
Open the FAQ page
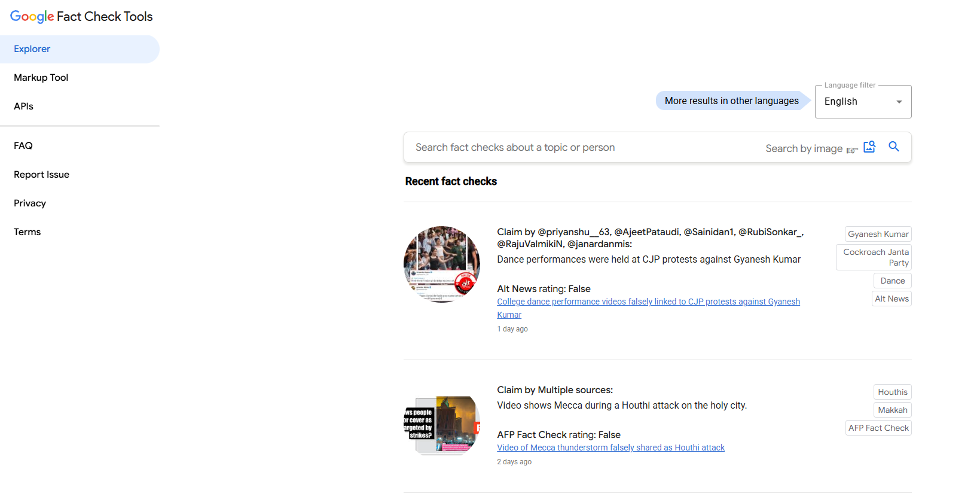23,146
